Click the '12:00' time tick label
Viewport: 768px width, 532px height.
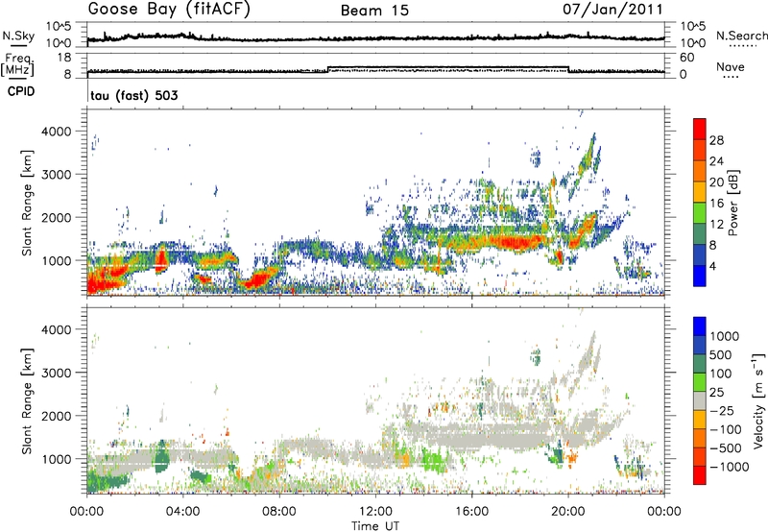coord(375,512)
